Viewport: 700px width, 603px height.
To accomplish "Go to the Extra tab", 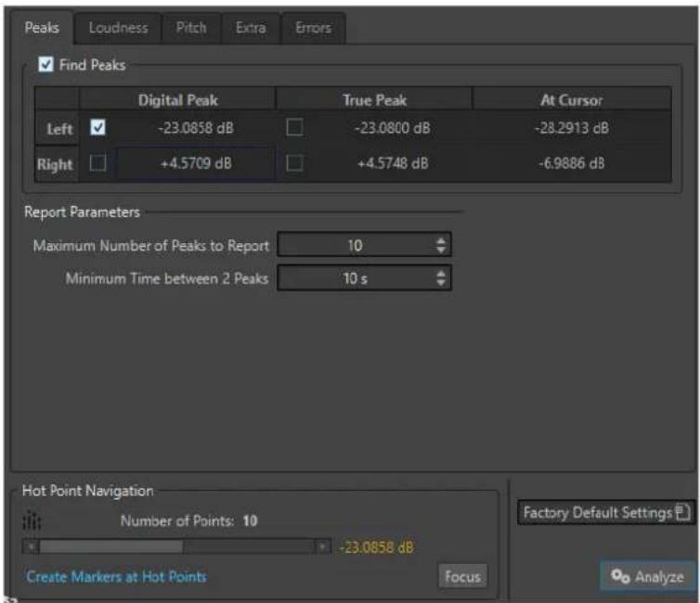I will pyautogui.click(x=251, y=28).
